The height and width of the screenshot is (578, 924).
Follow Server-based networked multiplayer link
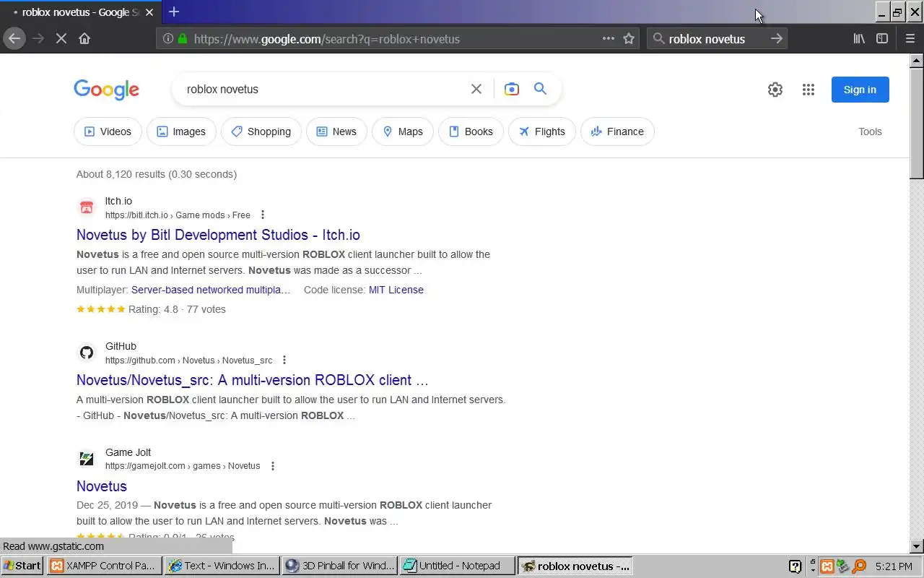[x=211, y=290]
